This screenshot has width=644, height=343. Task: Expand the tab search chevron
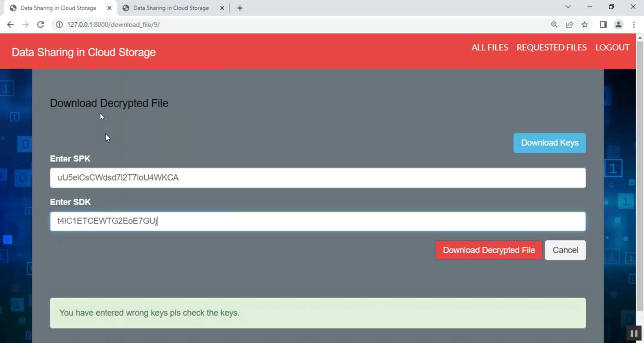click(568, 7)
